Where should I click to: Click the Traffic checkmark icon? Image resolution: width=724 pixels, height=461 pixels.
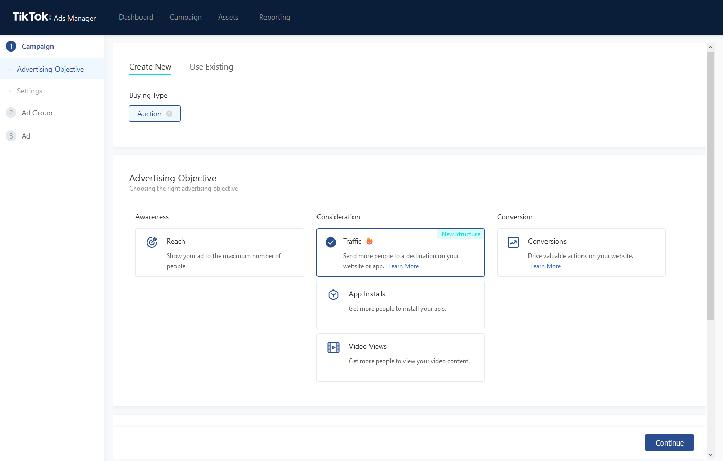click(332, 242)
